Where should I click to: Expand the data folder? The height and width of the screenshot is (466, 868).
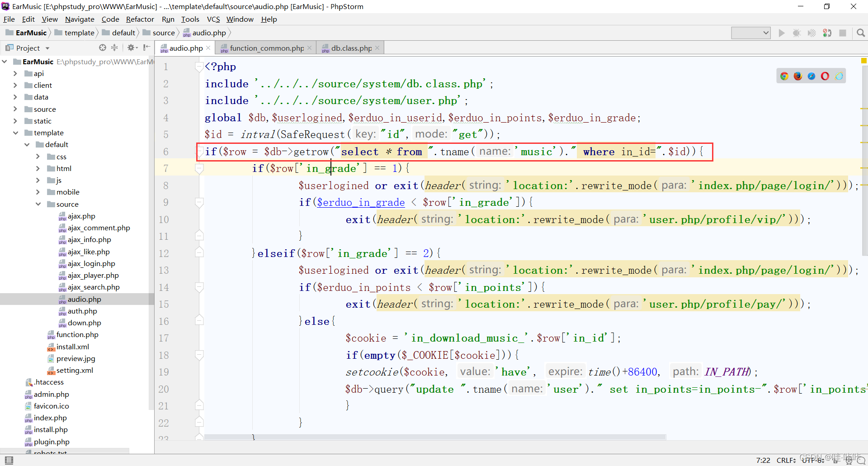15,97
